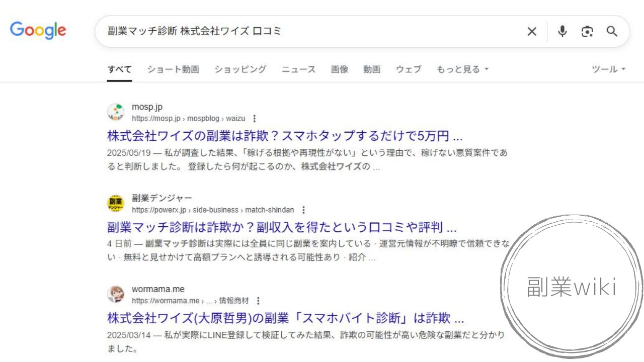644x362 pixels.
Task: Select the ウェブ tab
Action: tap(409, 69)
